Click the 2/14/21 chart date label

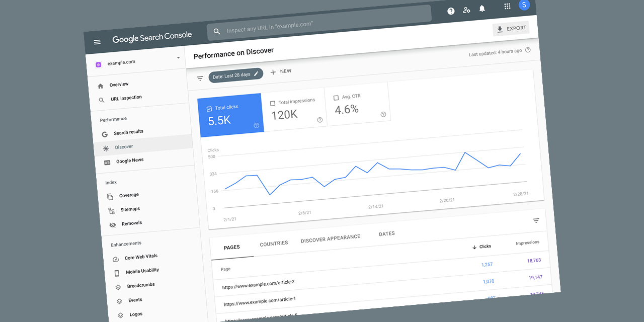[376, 206]
